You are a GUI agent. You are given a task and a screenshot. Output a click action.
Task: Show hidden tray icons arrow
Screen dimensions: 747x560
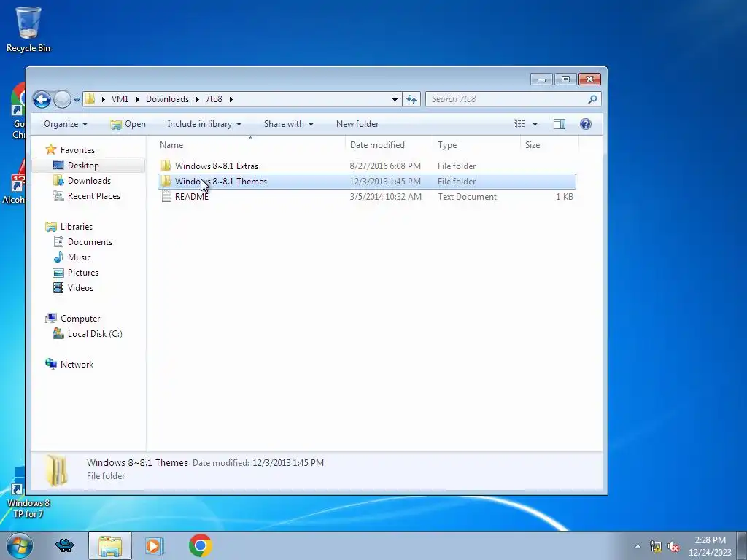pos(638,546)
